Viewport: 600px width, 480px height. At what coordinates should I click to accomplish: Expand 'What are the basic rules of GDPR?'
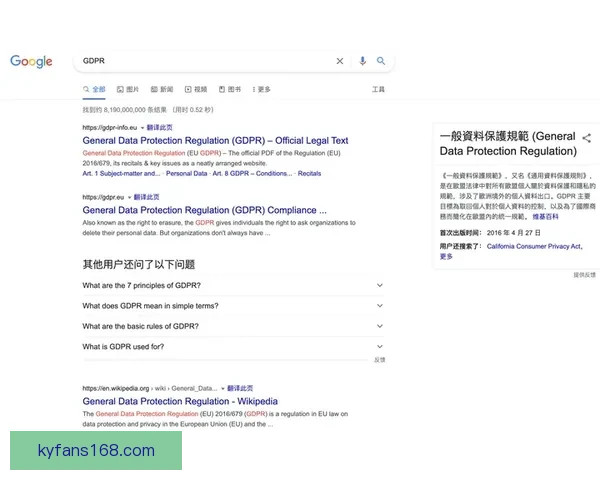[x=233, y=326]
